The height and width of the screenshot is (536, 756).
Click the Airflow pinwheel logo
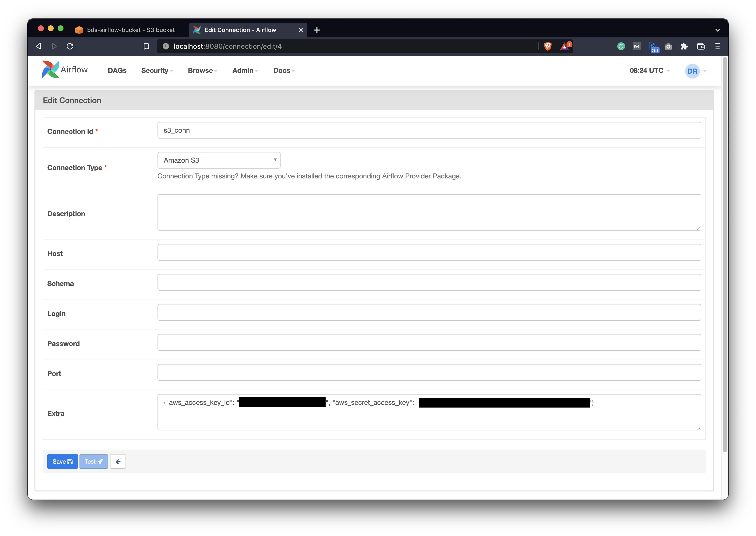tap(50, 70)
